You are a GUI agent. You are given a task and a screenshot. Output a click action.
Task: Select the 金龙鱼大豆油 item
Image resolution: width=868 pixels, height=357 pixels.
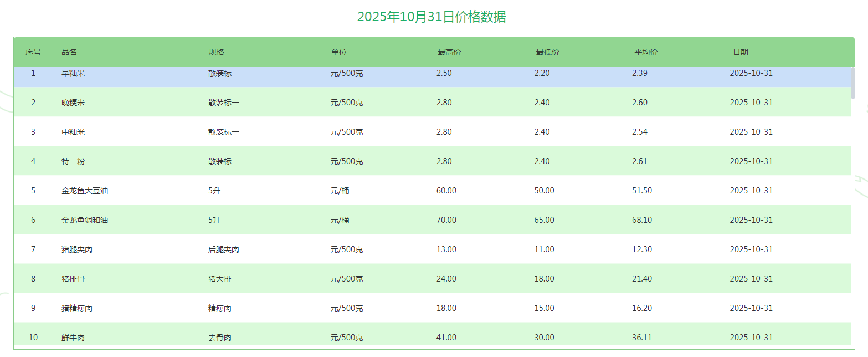tap(85, 191)
